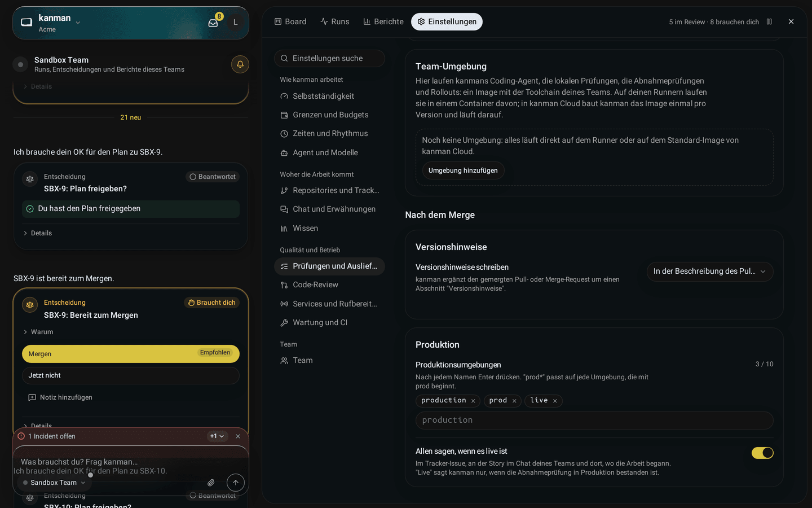Click Umgebung hinzufügen button

click(x=463, y=170)
